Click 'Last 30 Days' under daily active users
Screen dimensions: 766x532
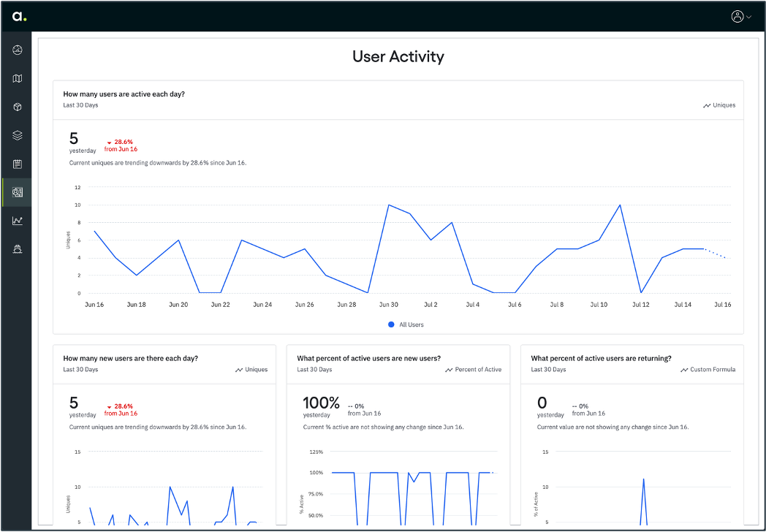(x=80, y=105)
